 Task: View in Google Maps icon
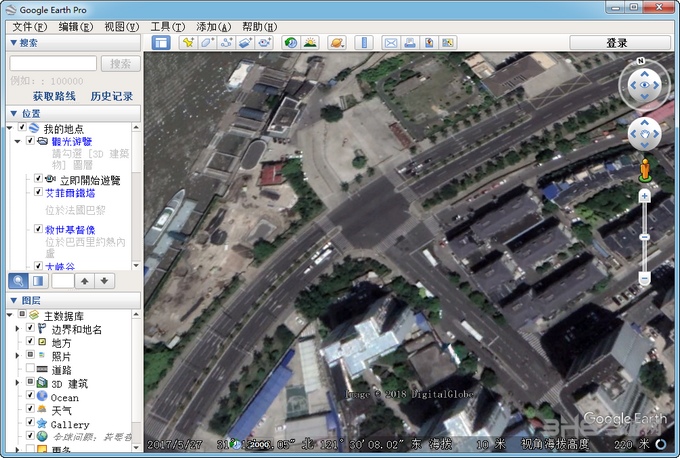(448, 43)
